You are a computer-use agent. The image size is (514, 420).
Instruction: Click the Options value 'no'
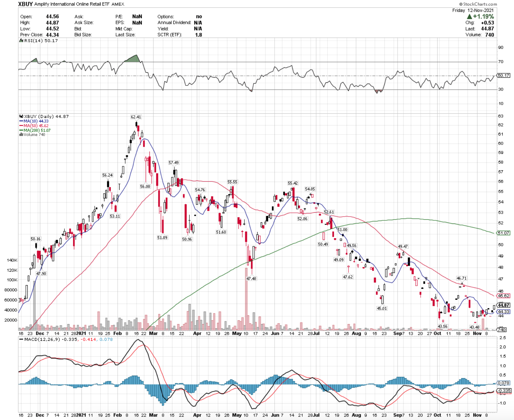point(199,16)
